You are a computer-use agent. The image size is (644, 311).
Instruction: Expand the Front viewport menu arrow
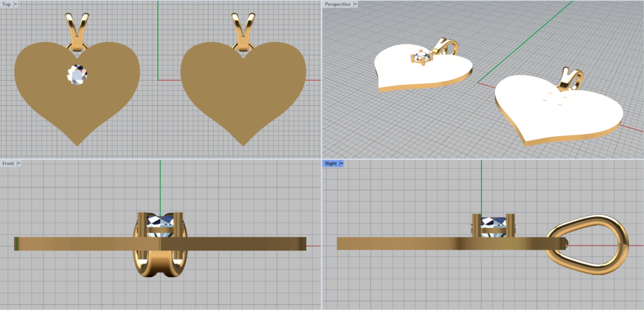(x=19, y=163)
